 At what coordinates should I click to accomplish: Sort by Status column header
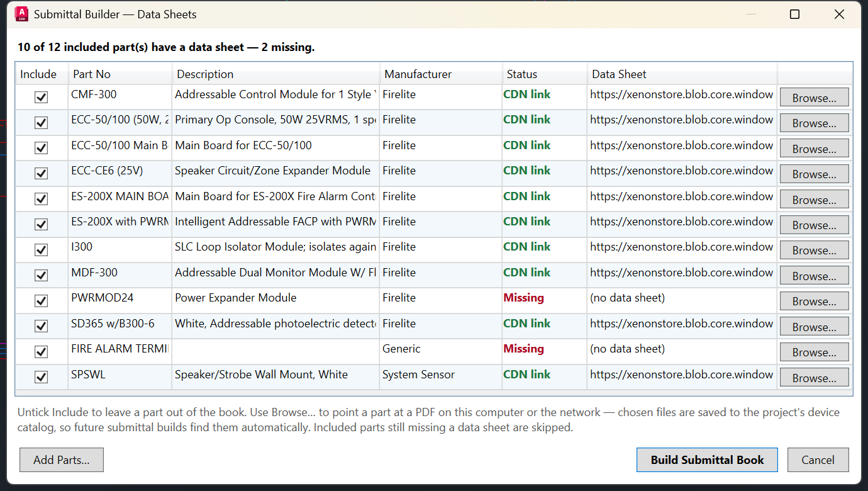point(545,74)
